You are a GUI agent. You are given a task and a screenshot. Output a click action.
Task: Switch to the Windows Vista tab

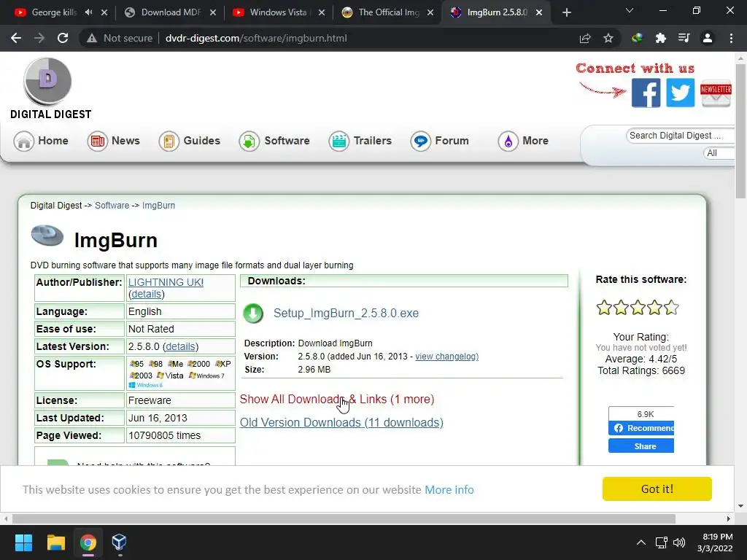278,12
